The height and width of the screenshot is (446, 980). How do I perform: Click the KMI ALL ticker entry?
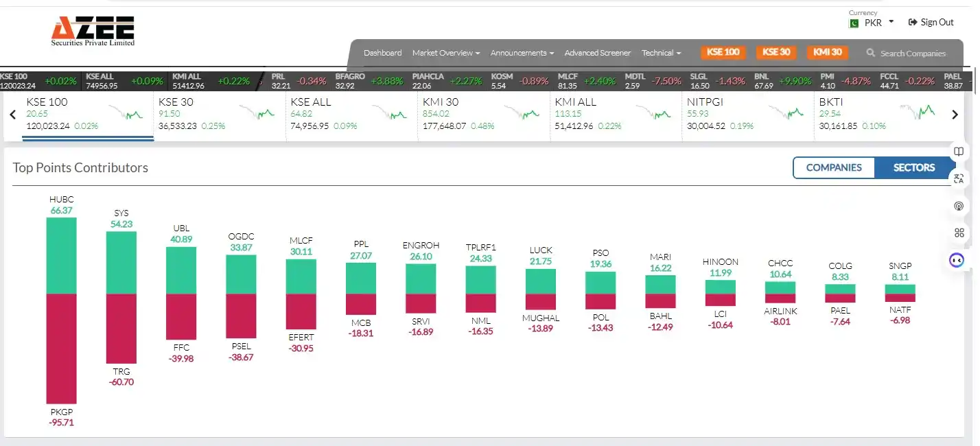click(x=211, y=81)
